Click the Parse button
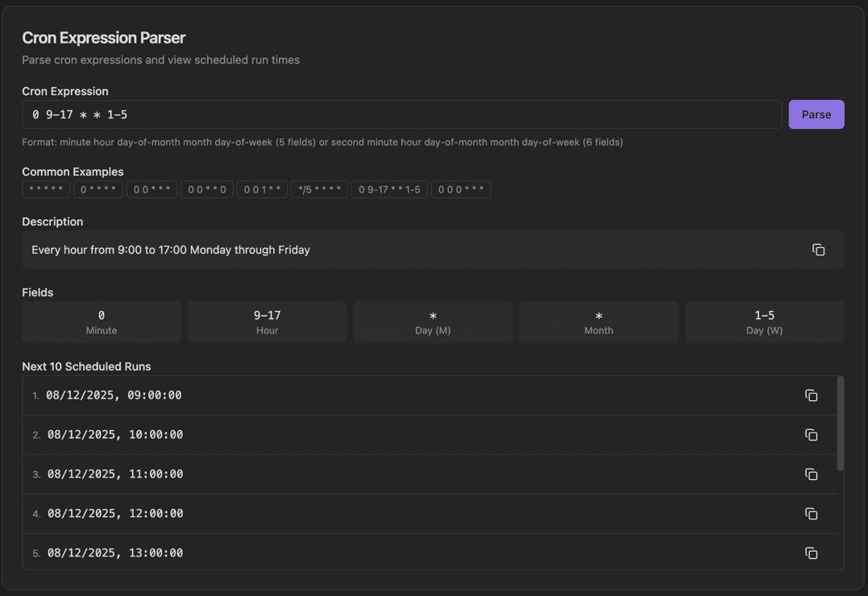Screen dimensions: 868x596 coord(816,114)
